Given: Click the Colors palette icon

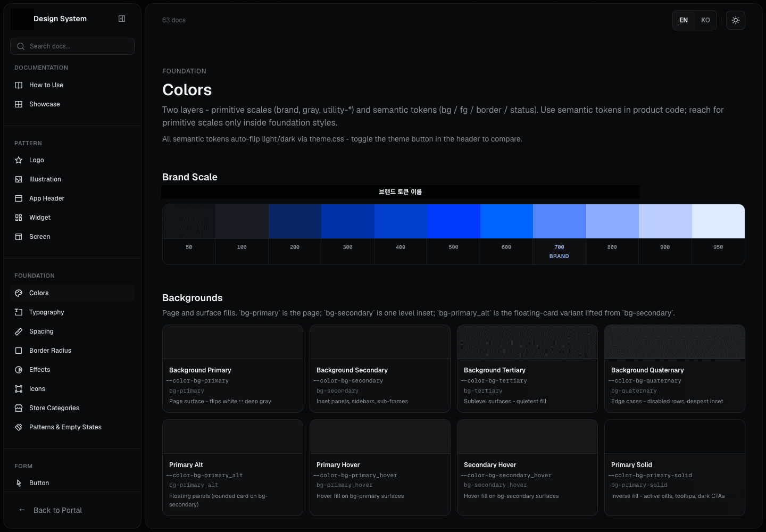Looking at the screenshot, I should pyautogui.click(x=19, y=293).
